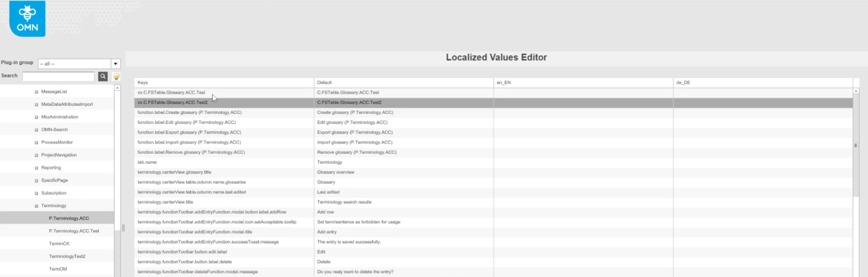
Task: Expand the OMN-Search tree node
Action: click(x=36, y=130)
